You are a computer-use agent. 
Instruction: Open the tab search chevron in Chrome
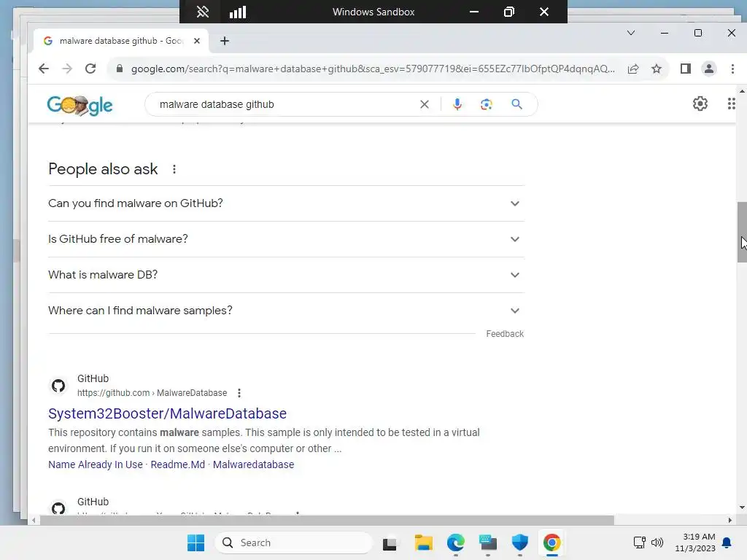click(x=631, y=33)
